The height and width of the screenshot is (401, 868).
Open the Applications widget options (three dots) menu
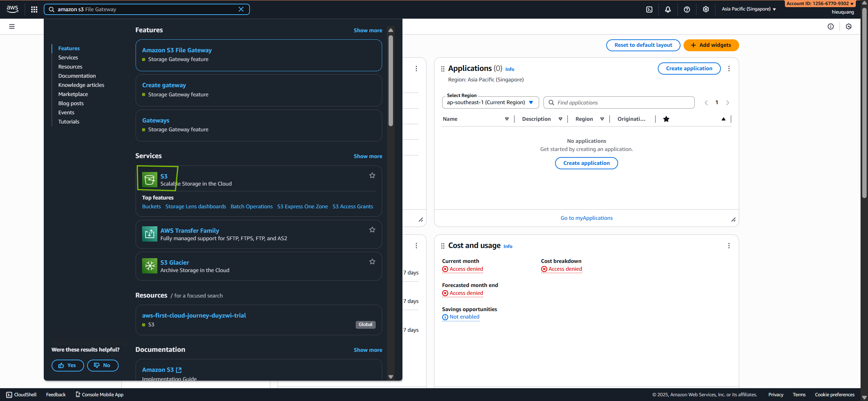pos(729,69)
